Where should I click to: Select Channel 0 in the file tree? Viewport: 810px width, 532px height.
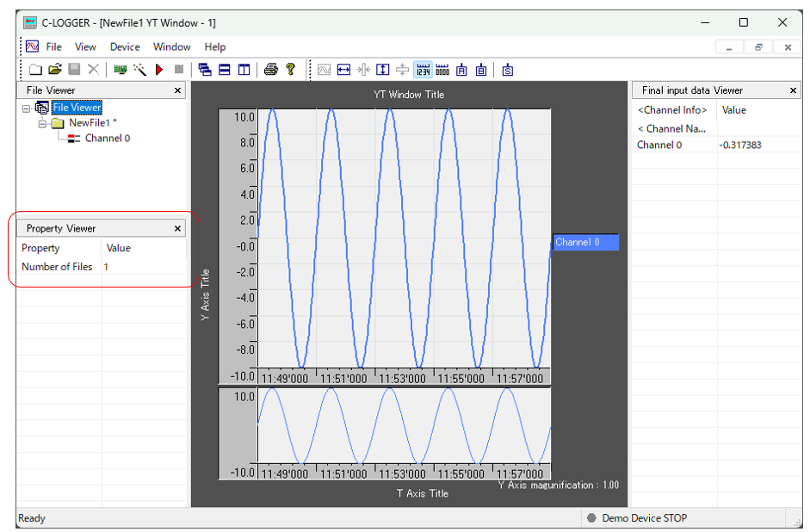tap(107, 139)
